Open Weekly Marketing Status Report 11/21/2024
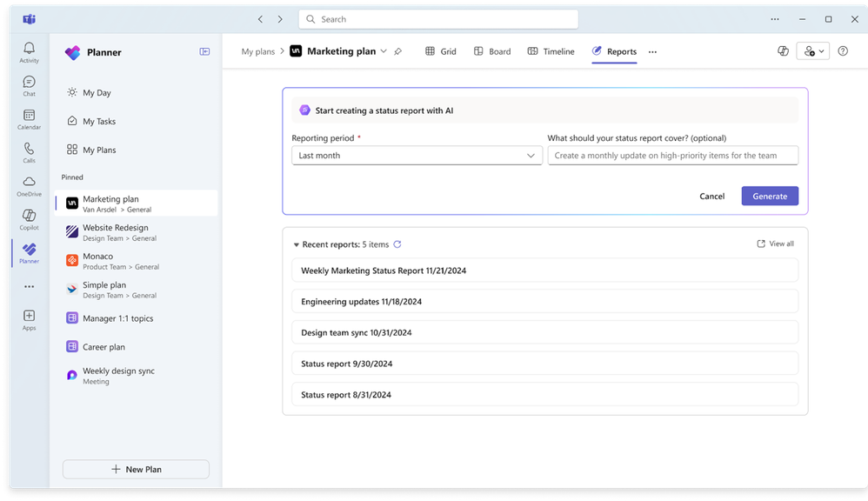 [544, 271]
